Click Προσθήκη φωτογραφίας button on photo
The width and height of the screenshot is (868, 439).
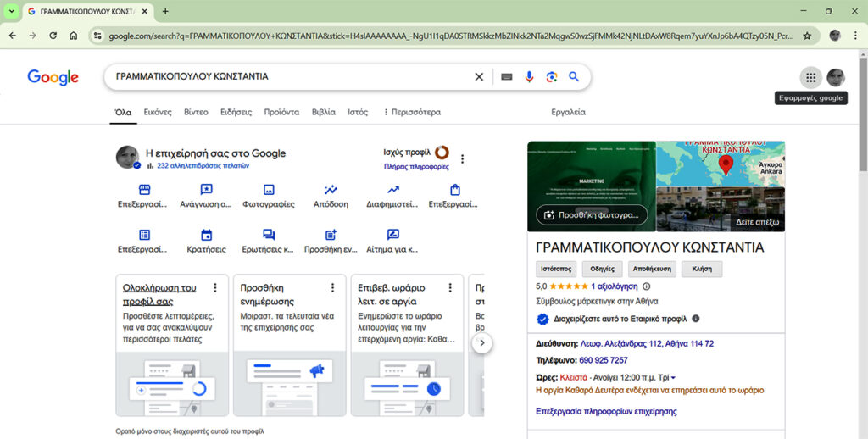point(592,214)
